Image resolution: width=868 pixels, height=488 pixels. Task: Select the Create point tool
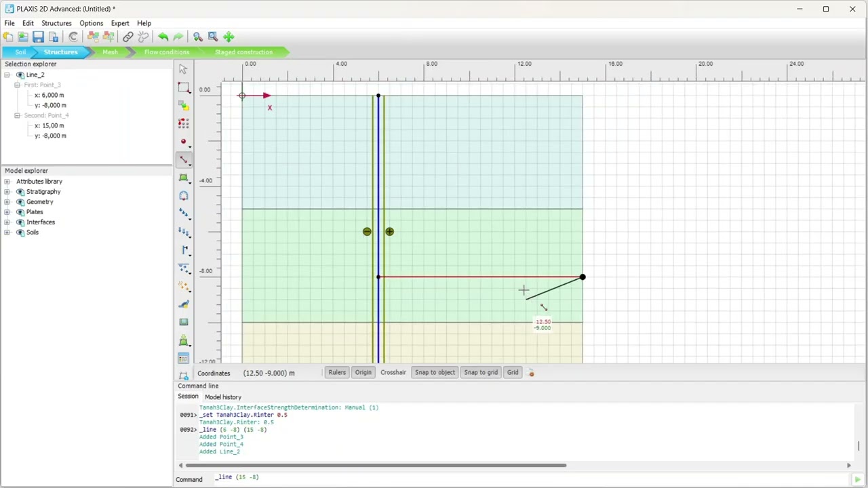pos(183,142)
